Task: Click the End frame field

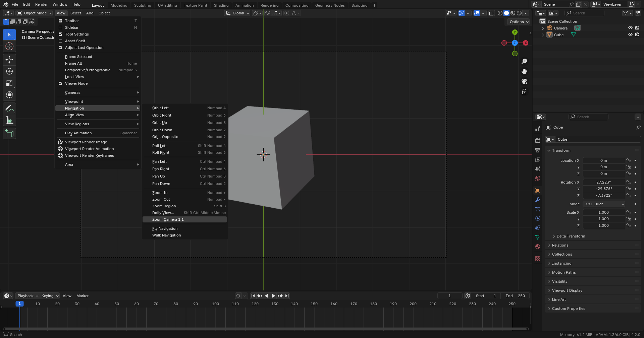Action: [x=516, y=296]
